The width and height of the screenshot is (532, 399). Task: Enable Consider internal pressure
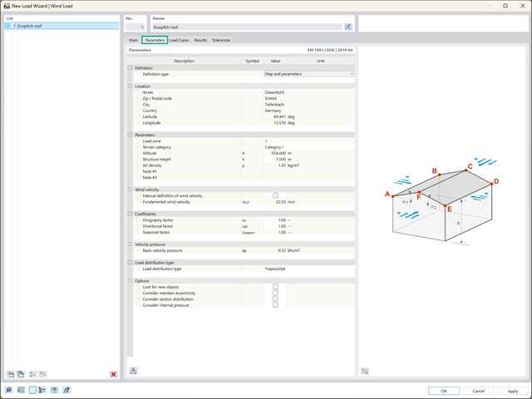[275, 305]
